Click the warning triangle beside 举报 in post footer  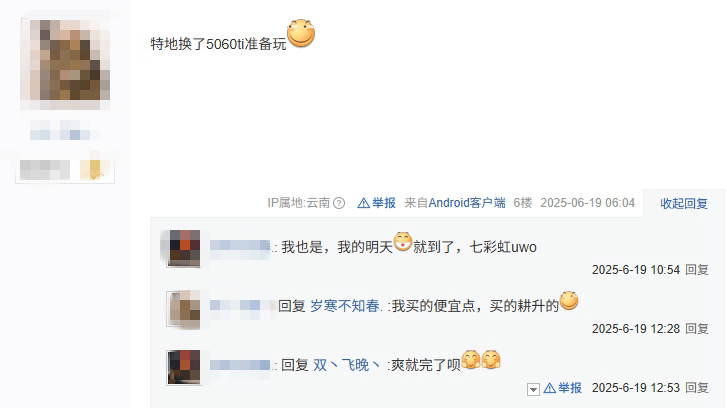point(364,203)
